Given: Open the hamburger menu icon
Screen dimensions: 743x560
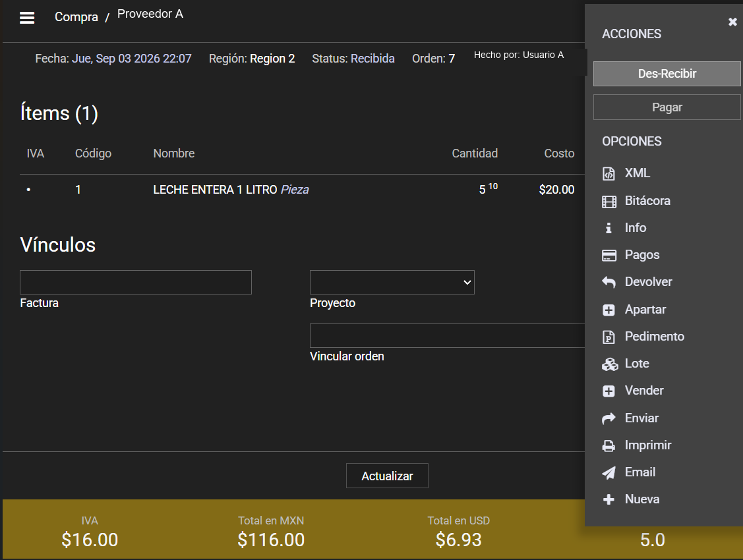Looking at the screenshot, I should click(27, 18).
